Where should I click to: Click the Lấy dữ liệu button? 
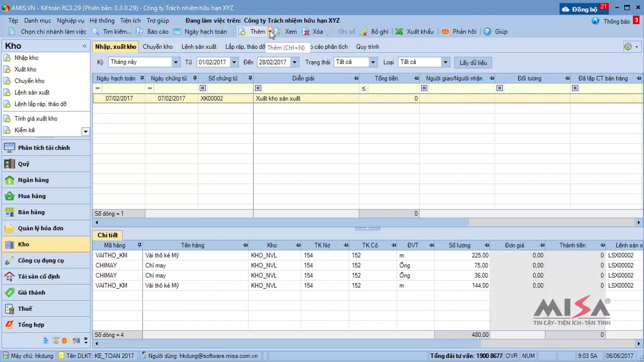(x=473, y=62)
